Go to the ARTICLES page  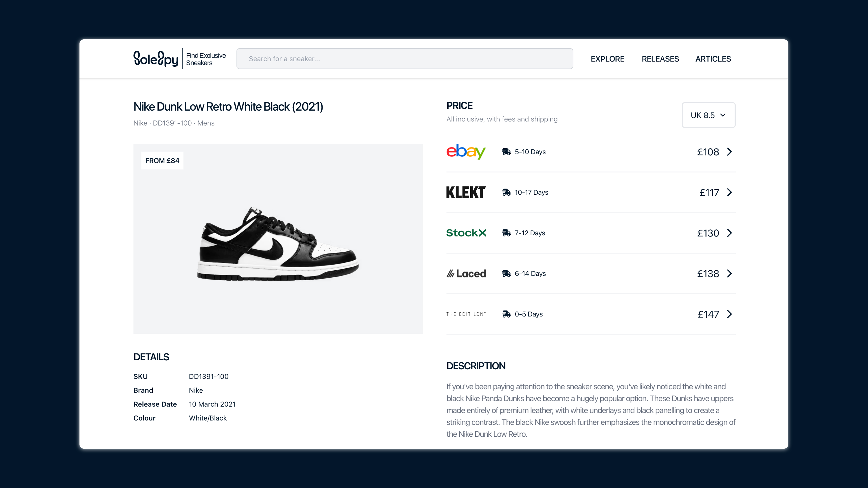pos(713,59)
